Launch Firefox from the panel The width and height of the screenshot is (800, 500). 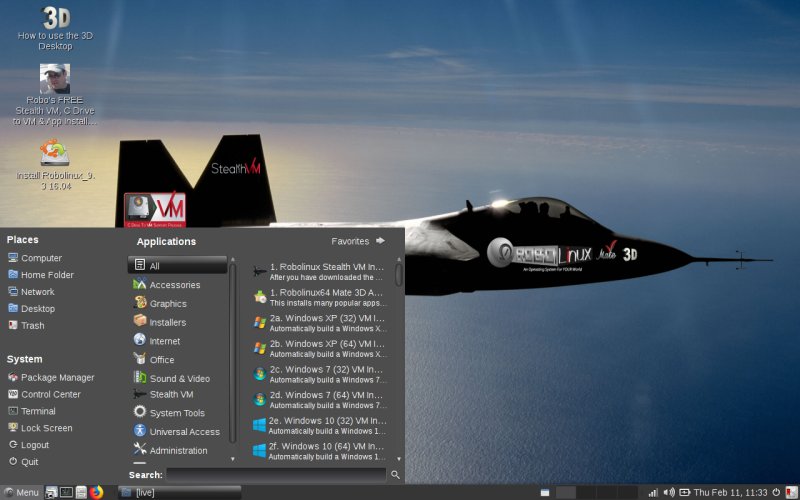96,492
